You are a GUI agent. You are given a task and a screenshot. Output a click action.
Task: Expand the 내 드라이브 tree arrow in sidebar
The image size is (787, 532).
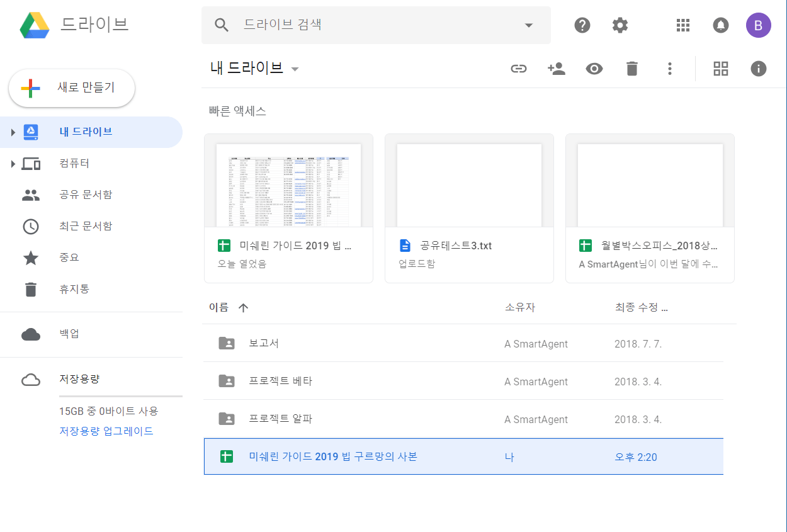pos(13,132)
